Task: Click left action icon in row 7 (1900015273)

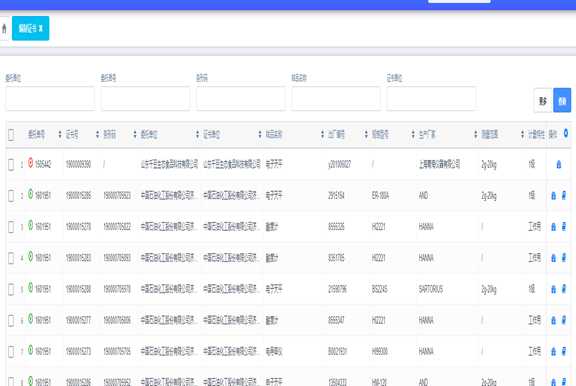Action: coord(554,352)
